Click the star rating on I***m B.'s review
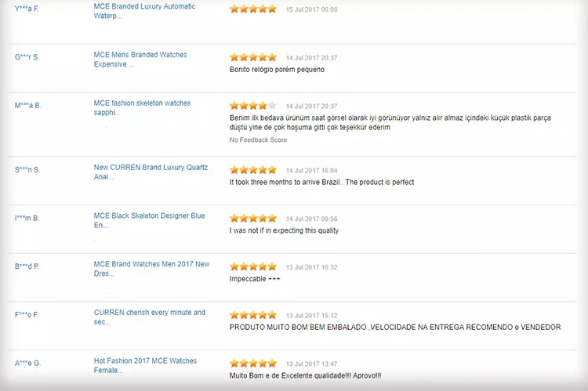 (x=252, y=219)
